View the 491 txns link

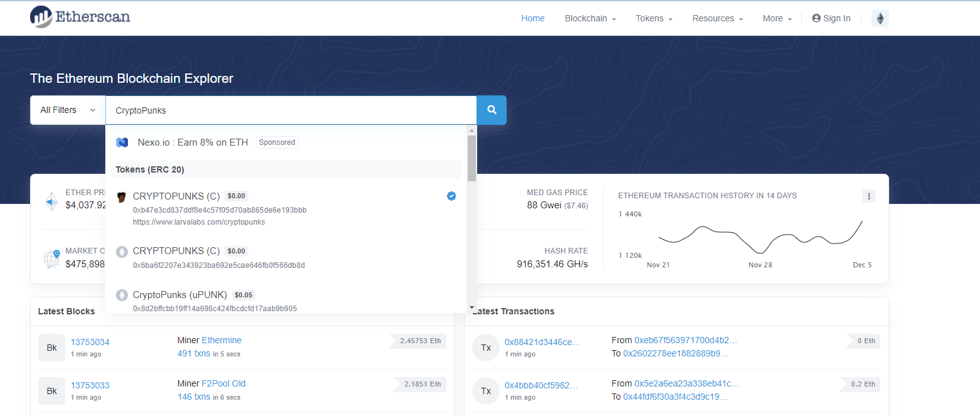coord(194,353)
